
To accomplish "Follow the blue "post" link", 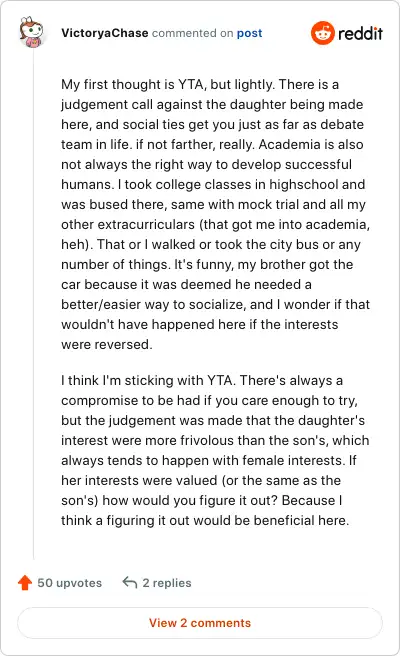I will coord(249,33).
